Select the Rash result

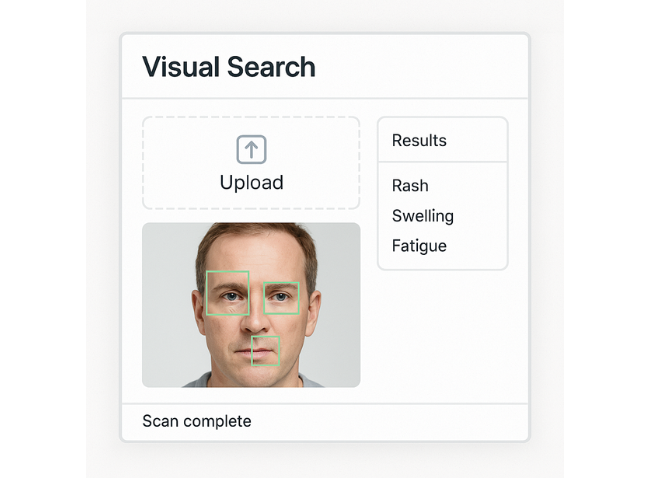coord(410,185)
